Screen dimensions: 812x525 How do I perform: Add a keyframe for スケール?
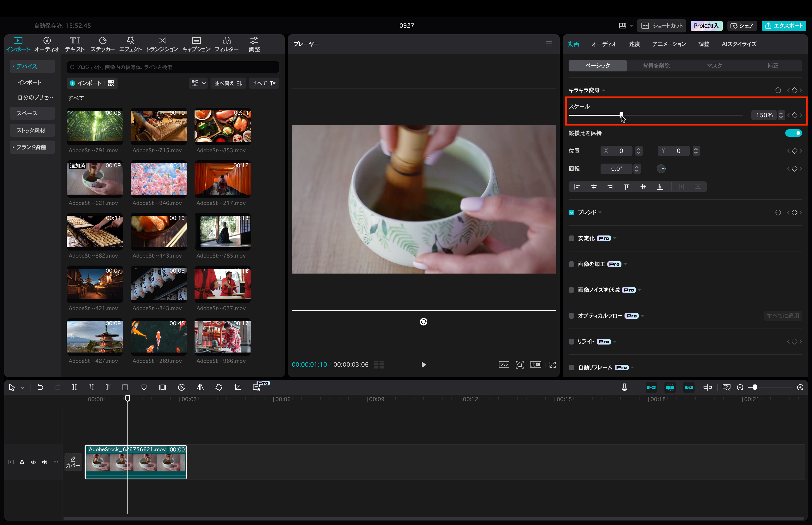point(794,115)
